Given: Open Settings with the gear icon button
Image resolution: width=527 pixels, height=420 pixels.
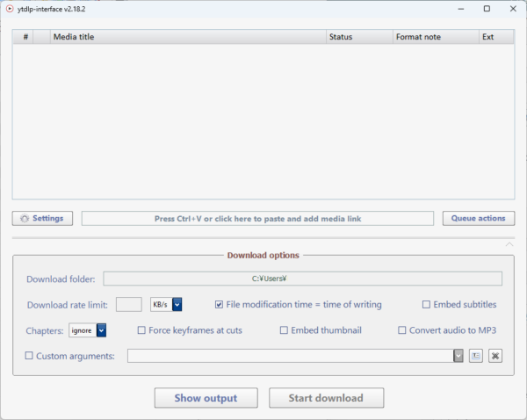Looking at the screenshot, I should pos(42,219).
